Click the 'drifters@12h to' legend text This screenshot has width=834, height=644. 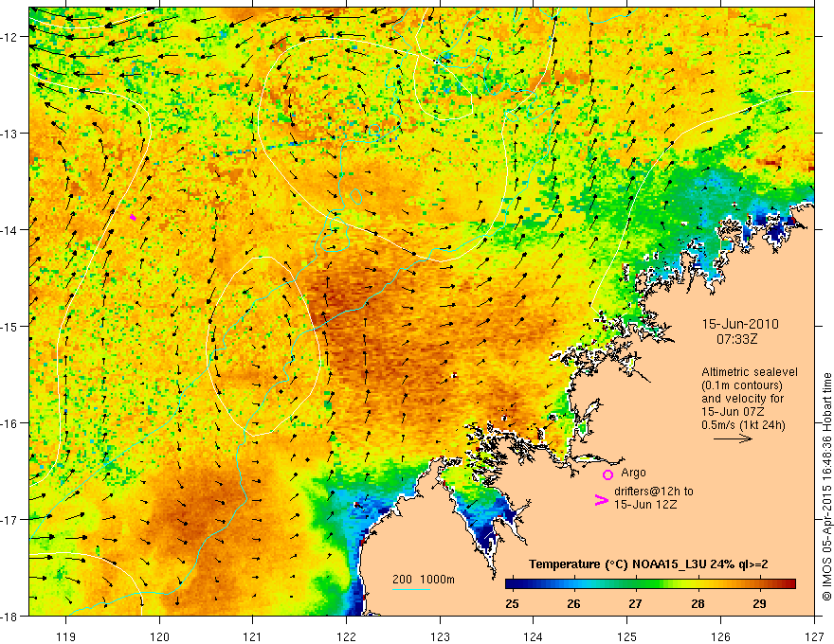[x=654, y=492]
